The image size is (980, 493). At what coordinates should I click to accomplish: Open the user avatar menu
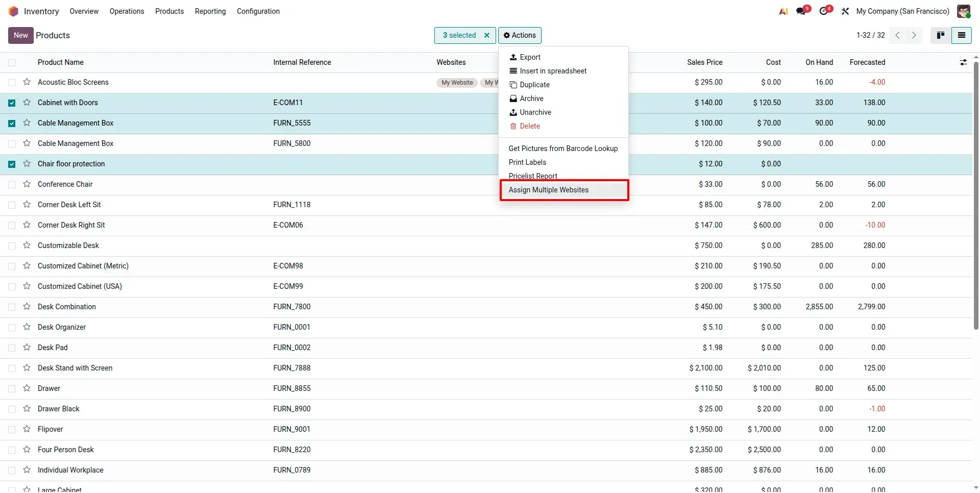[964, 11]
